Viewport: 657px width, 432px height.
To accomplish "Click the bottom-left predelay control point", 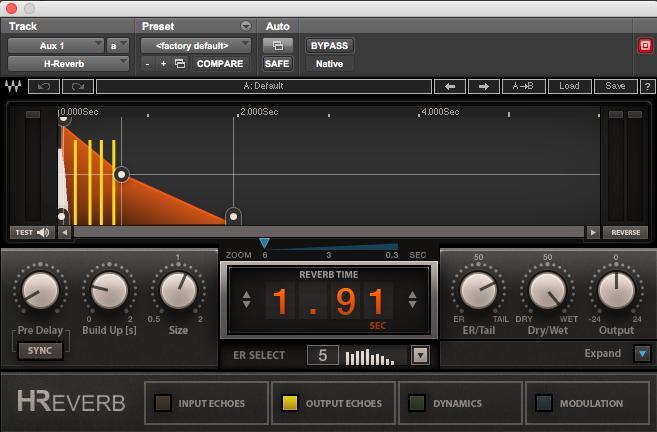I will (x=62, y=216).
